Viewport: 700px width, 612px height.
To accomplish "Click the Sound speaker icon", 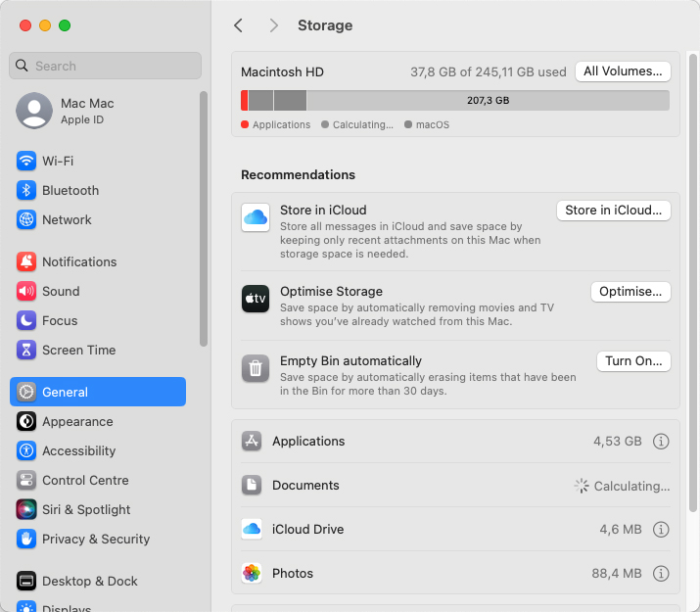I will point(26,291).
